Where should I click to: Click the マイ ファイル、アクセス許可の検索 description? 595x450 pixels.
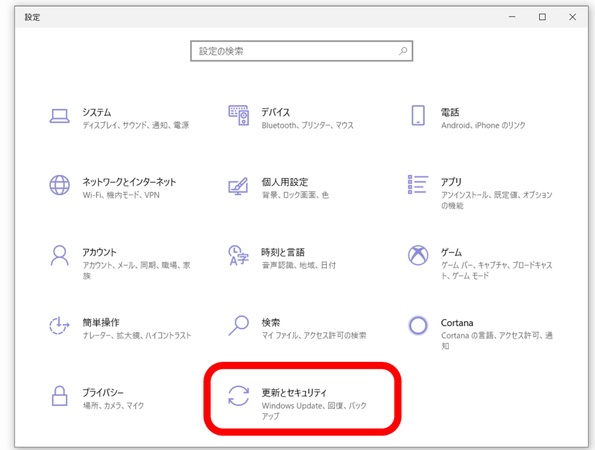(x=314, y=335)
